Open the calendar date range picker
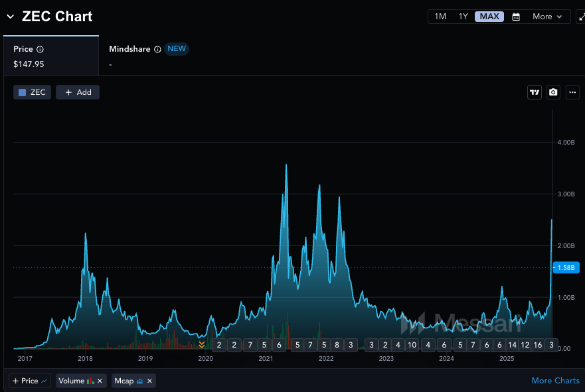This screenshot has width=585, height=392. [x=516, y=17]
